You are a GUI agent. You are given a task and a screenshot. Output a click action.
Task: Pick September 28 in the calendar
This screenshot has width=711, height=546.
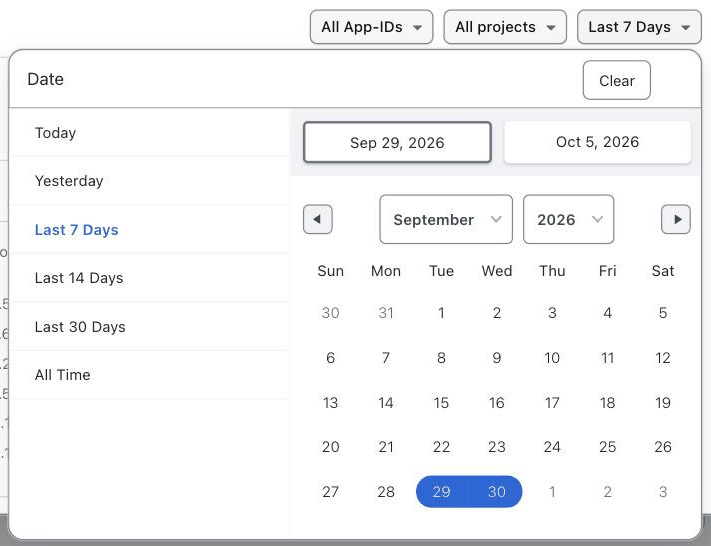(x=386, y=492)
